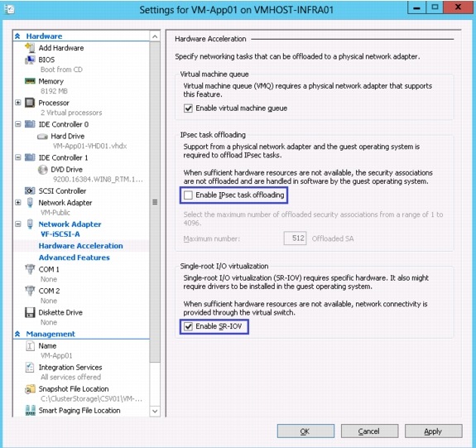Click the Integration Services icon

pyautogui.click(x=30, y=368)
